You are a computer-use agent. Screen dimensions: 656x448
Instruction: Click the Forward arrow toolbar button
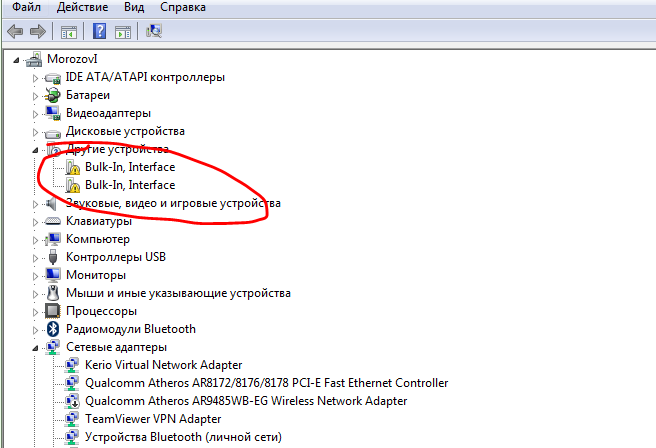[x=38, y=31]
